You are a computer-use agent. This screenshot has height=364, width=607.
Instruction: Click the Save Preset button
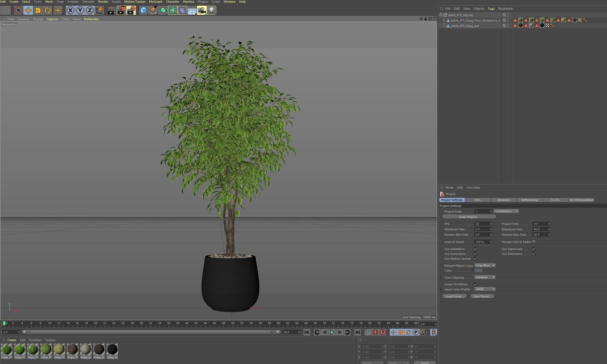tap(482, 296)
